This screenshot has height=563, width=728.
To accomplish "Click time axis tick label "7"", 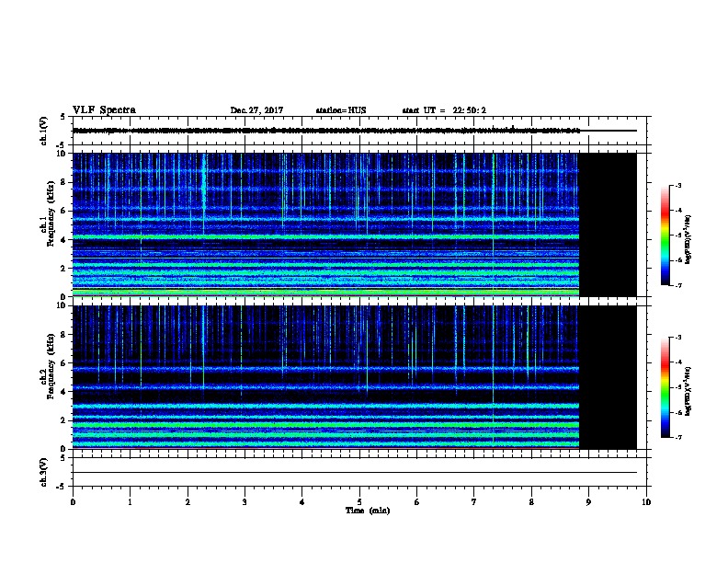I will (x=474, y=502).
